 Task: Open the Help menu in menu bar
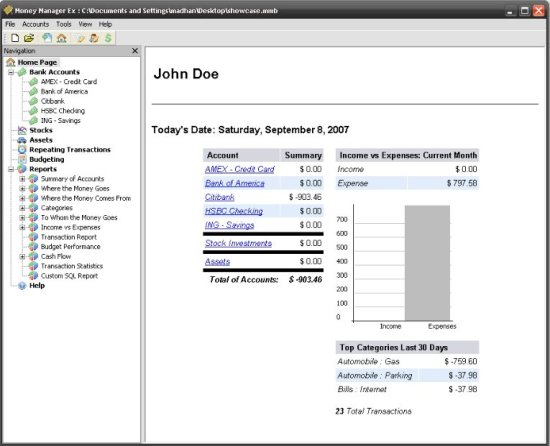[105, 24]
